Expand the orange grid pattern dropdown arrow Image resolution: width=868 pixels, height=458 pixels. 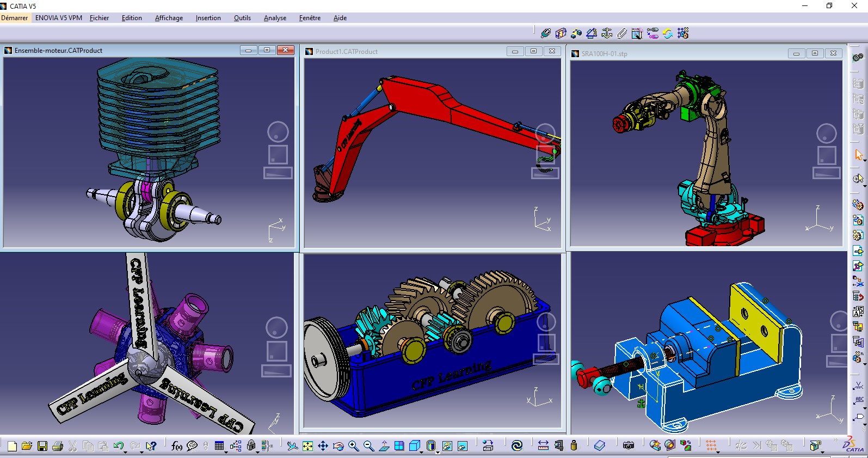pyautogui.click(x=718, y=452)
